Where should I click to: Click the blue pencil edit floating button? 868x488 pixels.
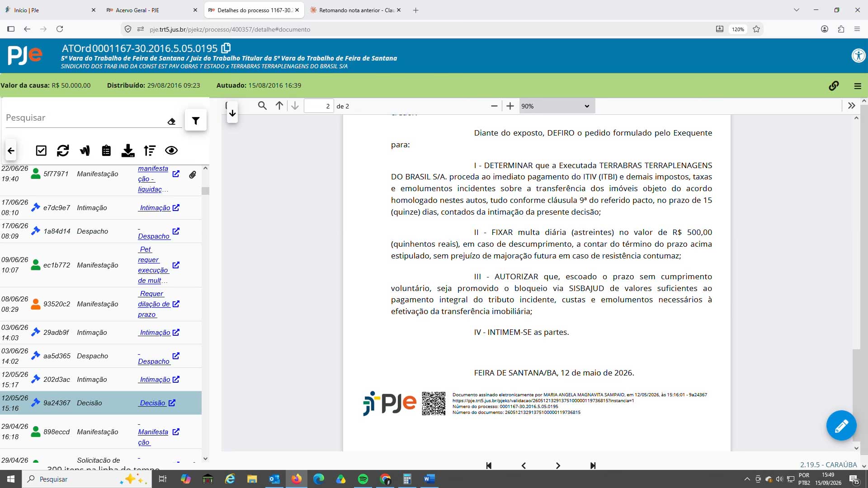pyautogui.click(x=841, y=425)
